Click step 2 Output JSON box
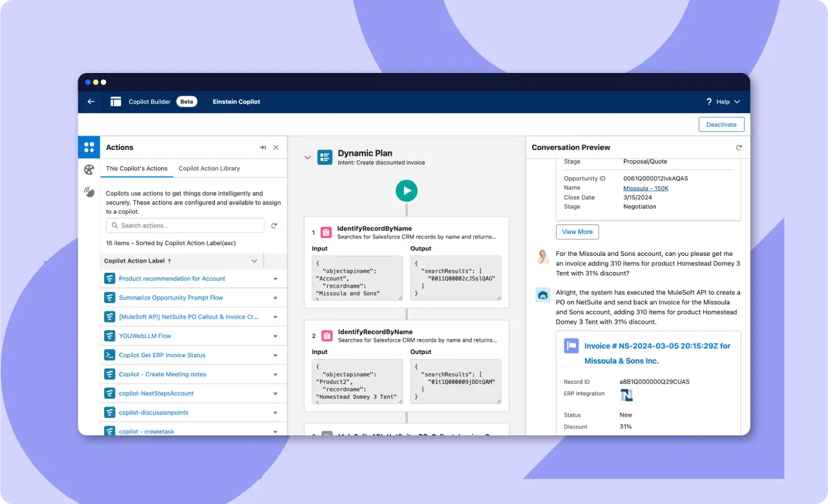This screenshot has height=504, width=828. (x=456, y=381)
